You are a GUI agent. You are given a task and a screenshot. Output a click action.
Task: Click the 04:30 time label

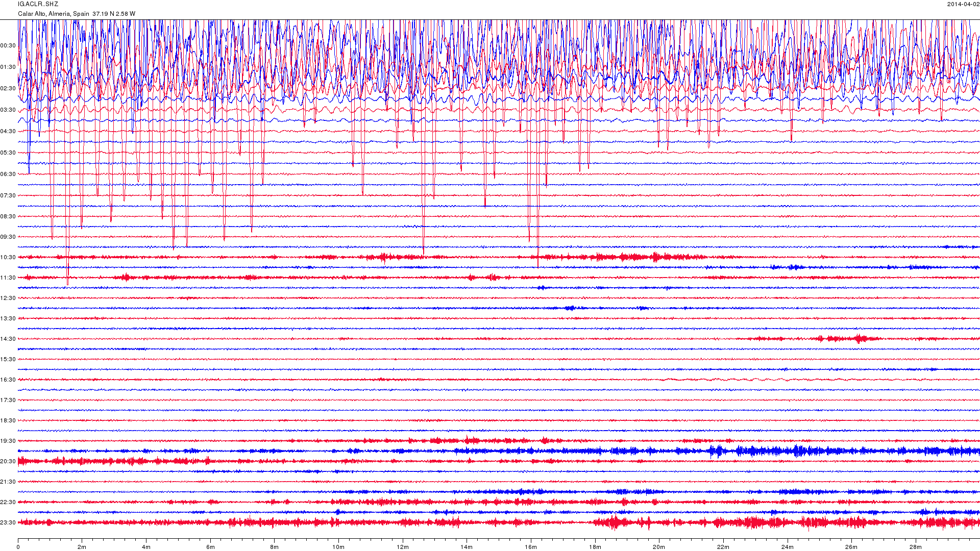pyautogui.click(x=8, y=132)
